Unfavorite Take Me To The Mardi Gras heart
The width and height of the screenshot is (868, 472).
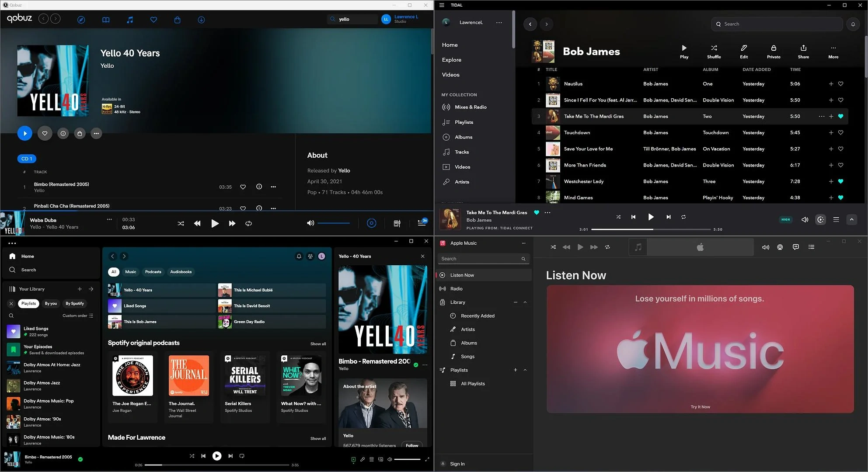pyautogui.click(x=840, y=116)
